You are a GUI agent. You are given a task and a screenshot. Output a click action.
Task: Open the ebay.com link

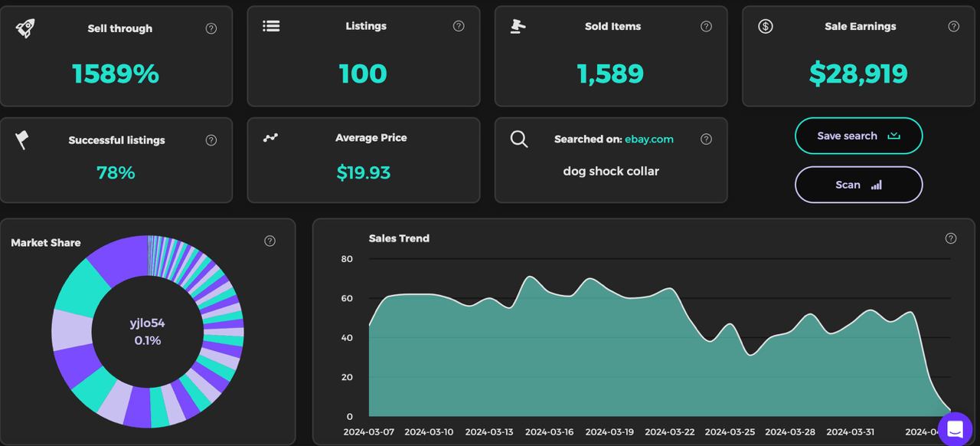pos(649,139)
